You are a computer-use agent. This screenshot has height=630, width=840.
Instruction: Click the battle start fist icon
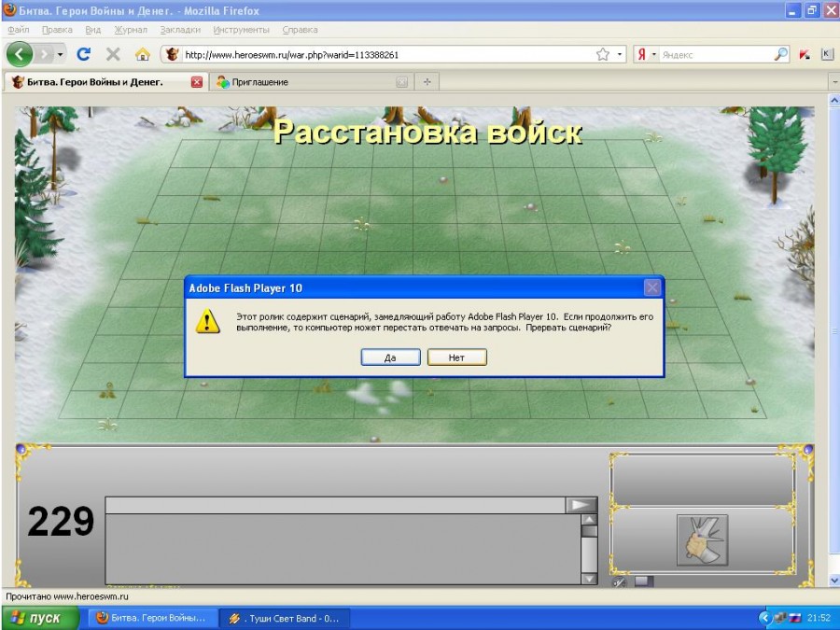click(702, 539)
